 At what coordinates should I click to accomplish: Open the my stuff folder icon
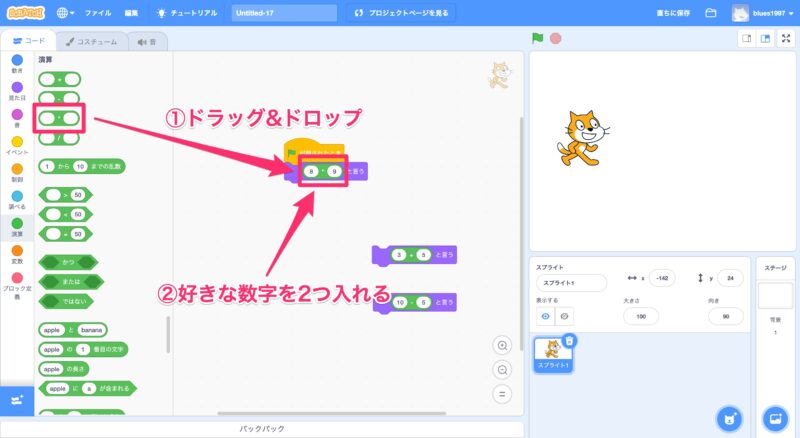[x=711, y=13]
